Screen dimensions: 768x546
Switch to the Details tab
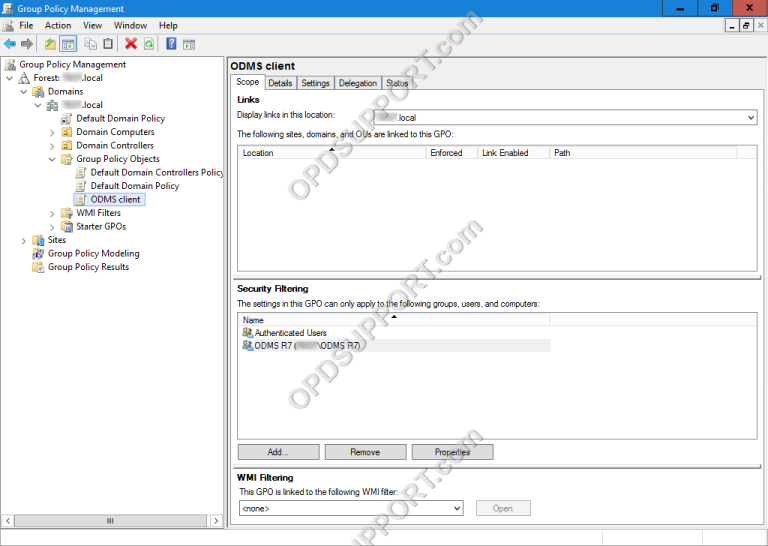click(x=280, y=83)
